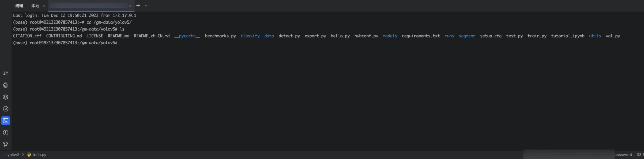This screenshot has height=159, width=644.
Task: Click setup.cfg in the ls output
Action: click(491, 36)
